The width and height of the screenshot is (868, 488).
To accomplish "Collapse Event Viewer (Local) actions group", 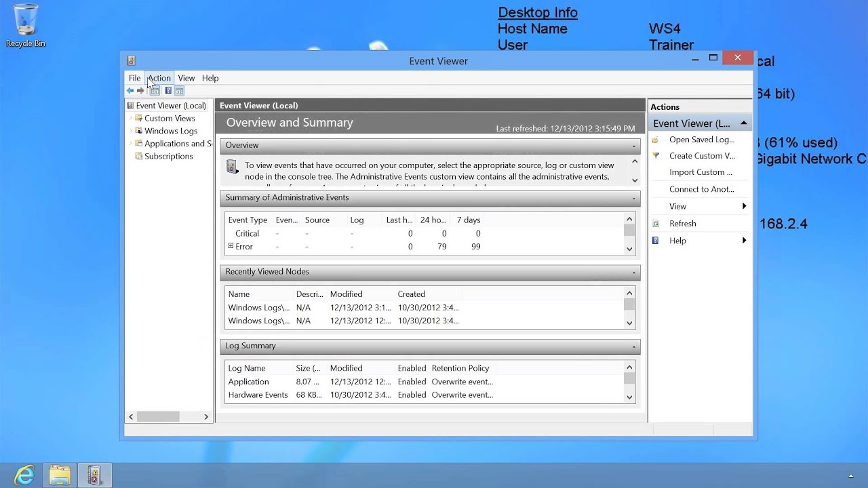I will (x=744, y=123).
